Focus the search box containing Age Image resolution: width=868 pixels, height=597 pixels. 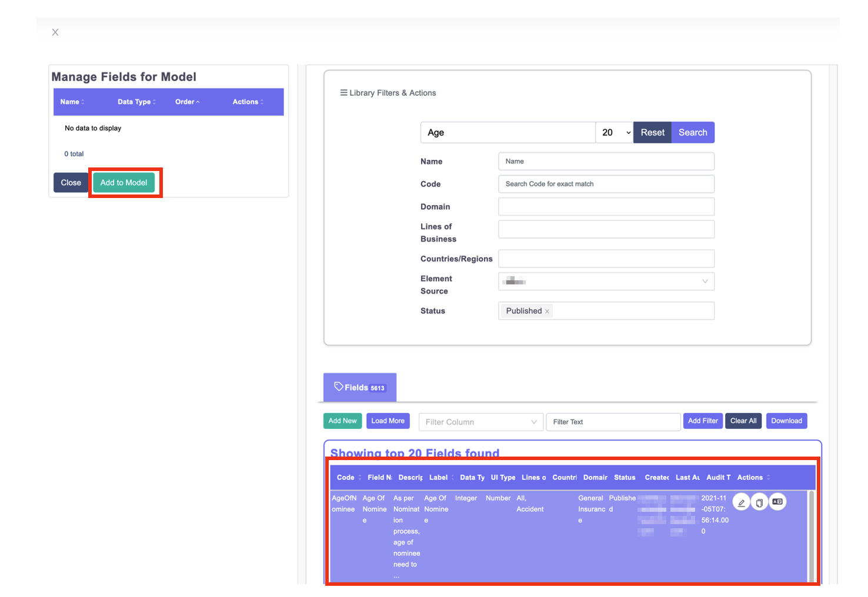tap(508, 133)
